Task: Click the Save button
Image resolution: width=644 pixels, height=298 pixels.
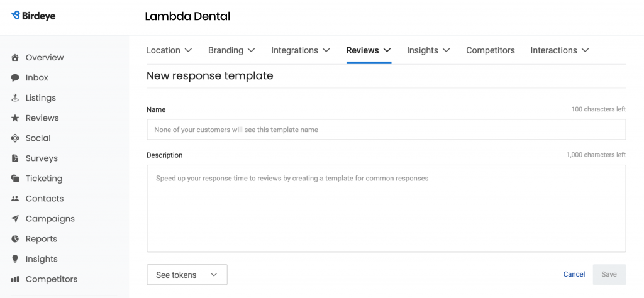Action: [x=609, y=274]
